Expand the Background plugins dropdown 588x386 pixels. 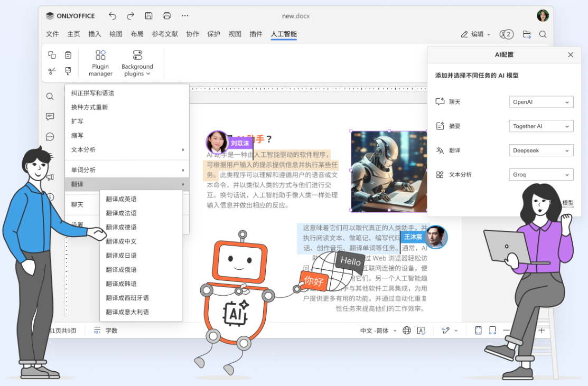click(137, 63)
